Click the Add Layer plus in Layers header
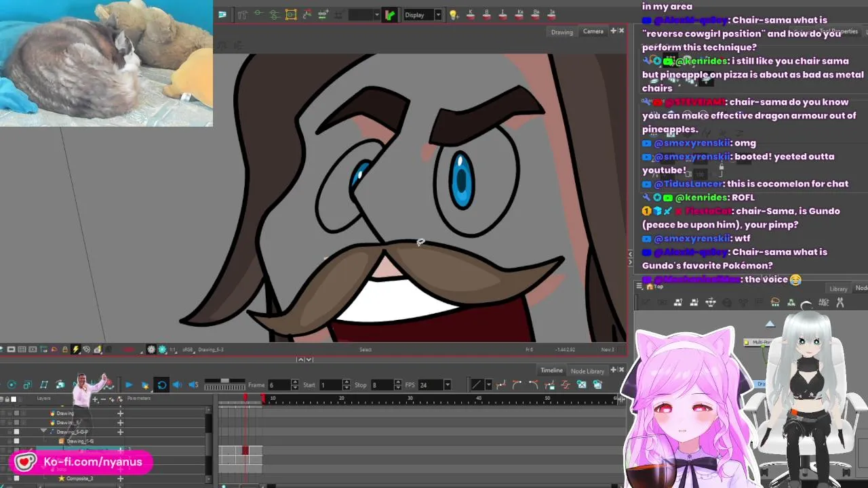The width and height of the screenshot is (868, 488). click(x=95, y=399)
